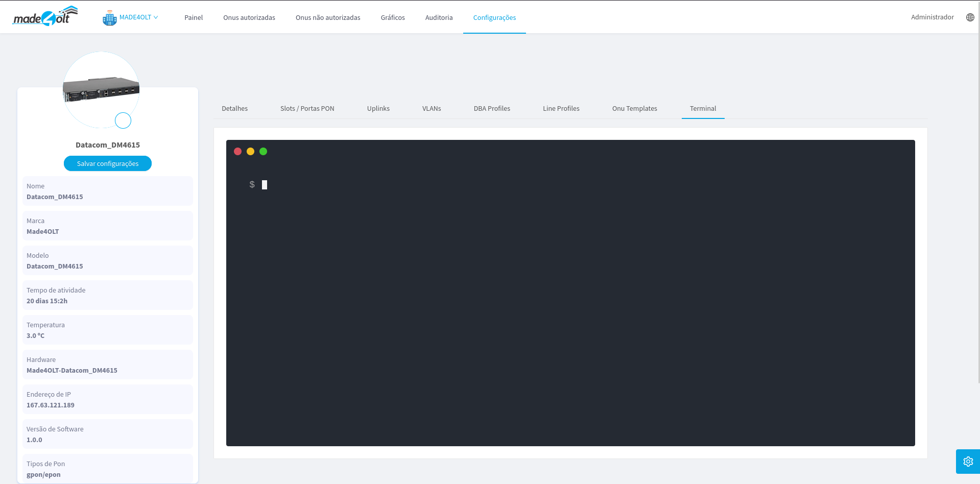Select the Onu Templates tab
This screenshot has height=484, width=980.
tap(634, 109)
